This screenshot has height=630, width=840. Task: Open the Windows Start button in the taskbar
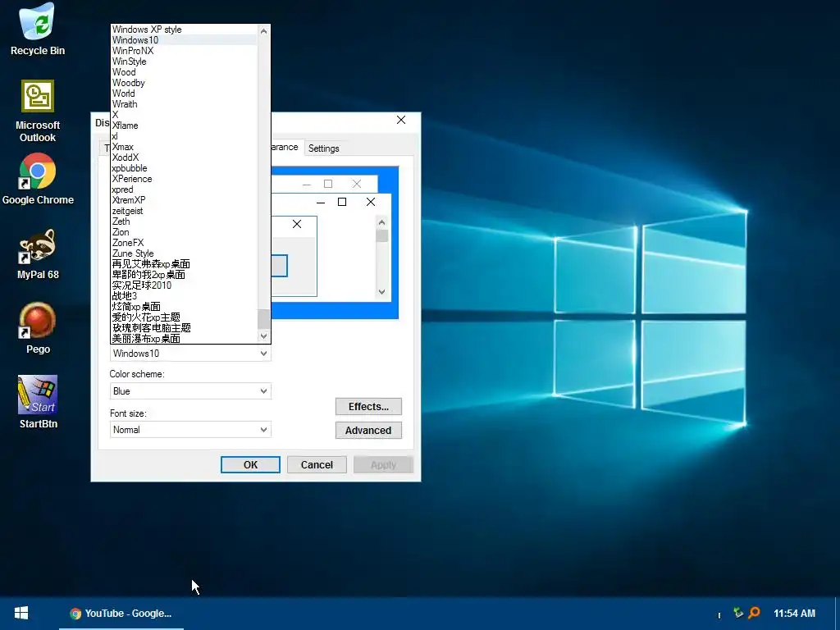21,614
